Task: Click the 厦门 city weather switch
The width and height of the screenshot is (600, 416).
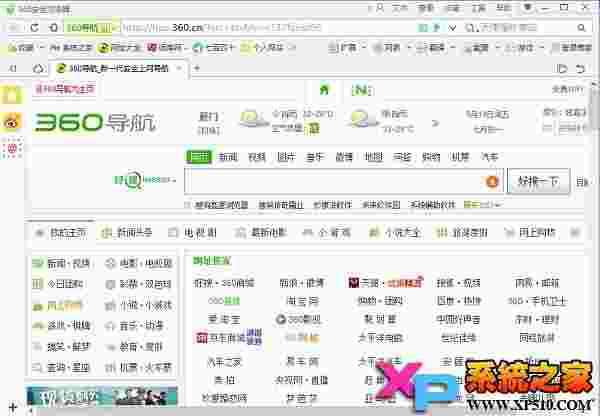Action: tap(209, 123)
